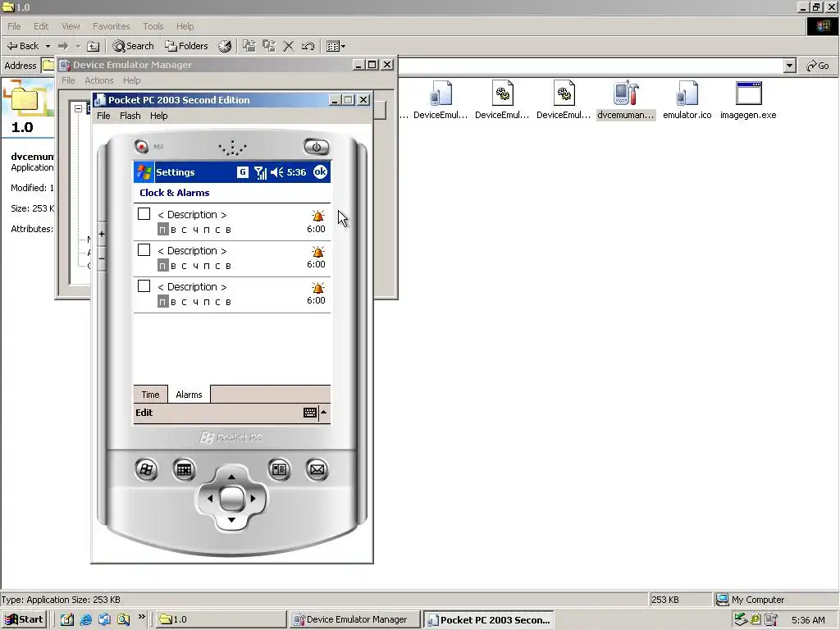The width and height of the screenshot is (840, 630).
Task: Collapse the tree node in Device Emulator Manager
Action: coord(78,108)
